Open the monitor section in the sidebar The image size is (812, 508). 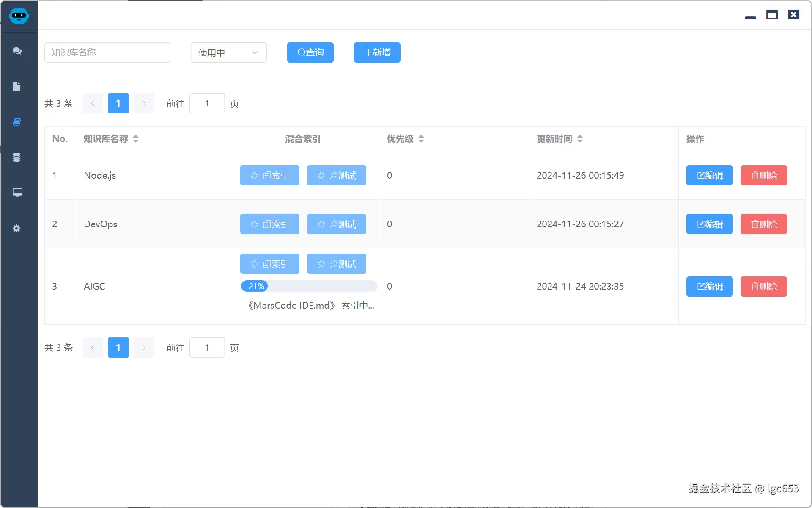[x=17, y=193]
